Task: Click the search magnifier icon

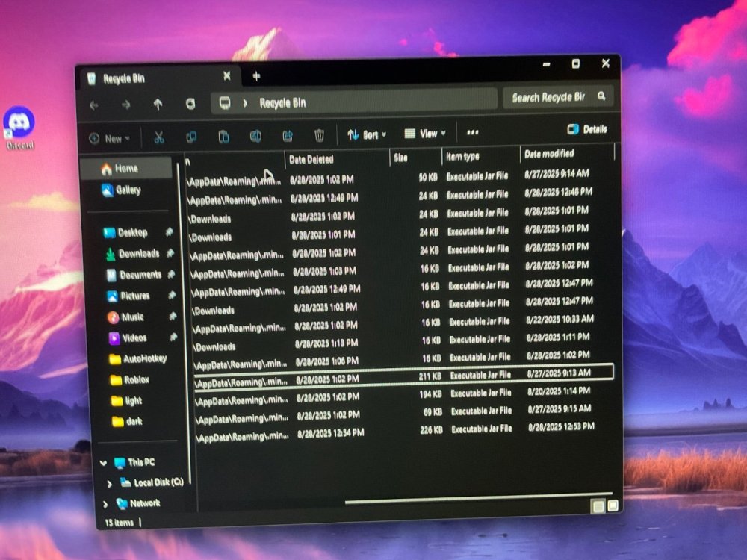Action: [x=601, y=96]
